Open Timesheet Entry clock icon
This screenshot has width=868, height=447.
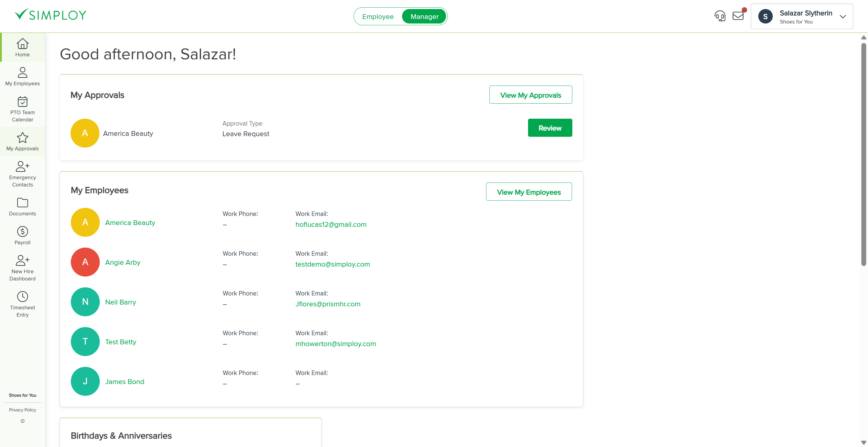coord(22,297)
